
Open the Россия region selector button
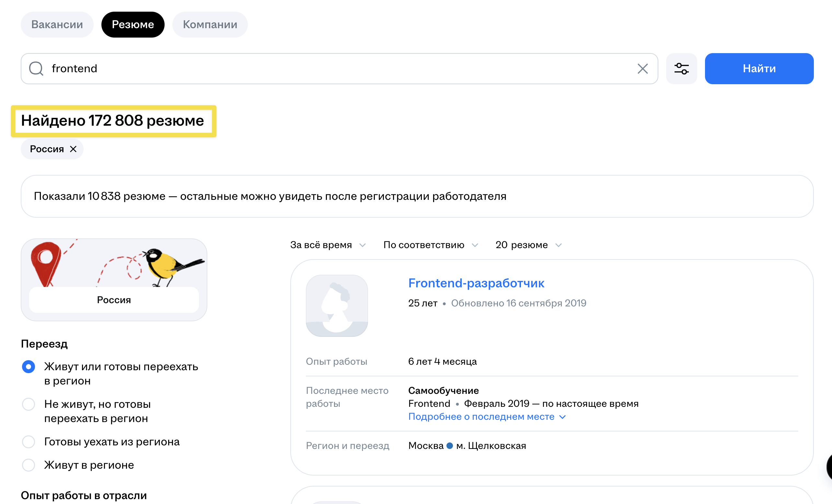[x=114, y=300]
